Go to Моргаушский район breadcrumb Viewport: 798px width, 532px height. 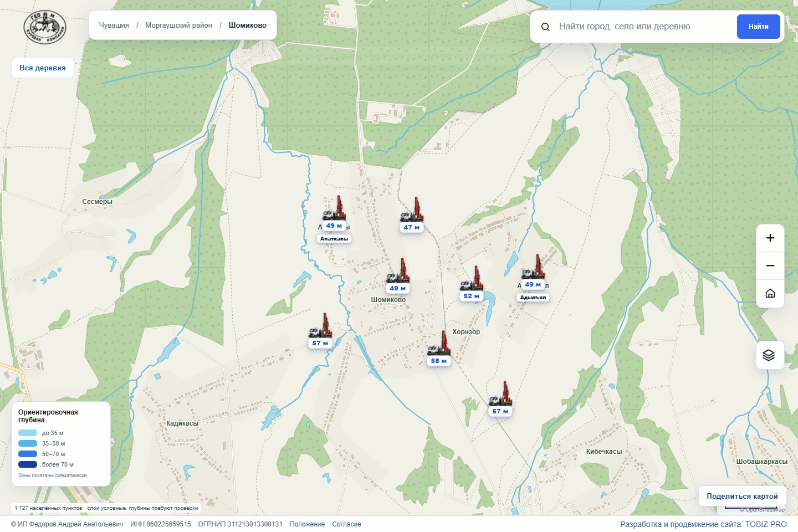coord(179,25)
